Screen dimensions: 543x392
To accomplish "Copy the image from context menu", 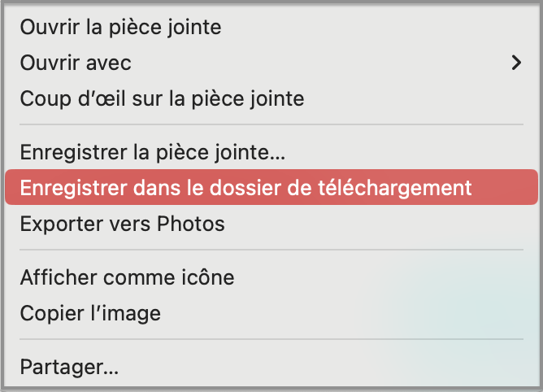I will [90, 313].
